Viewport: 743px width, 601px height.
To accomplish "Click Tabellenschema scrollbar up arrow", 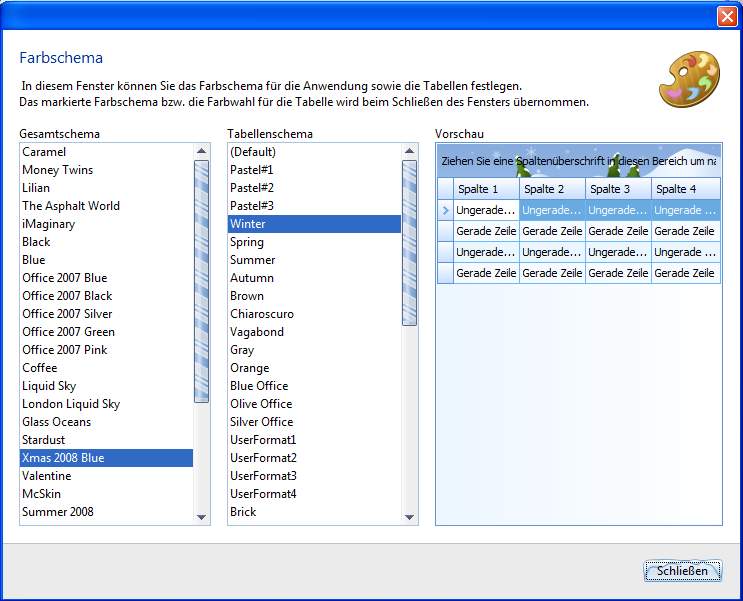I will point(409,151).
